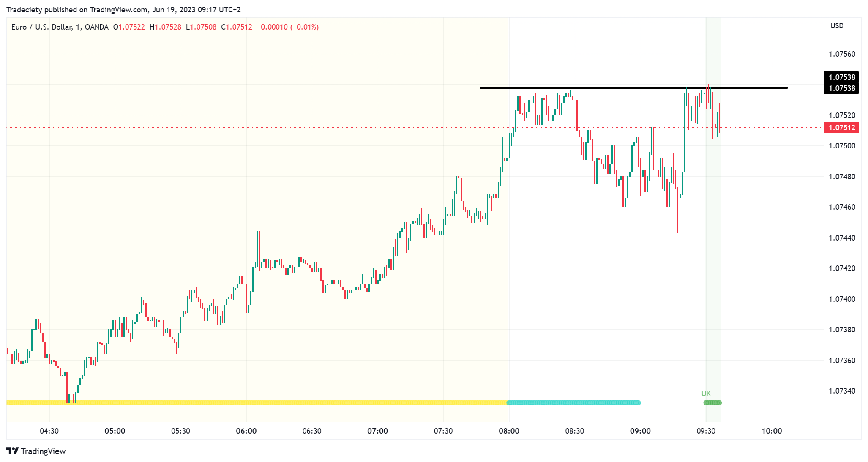868x462 pixels.
Task: Click the red 1.07512 current price label
Action: 841,128
